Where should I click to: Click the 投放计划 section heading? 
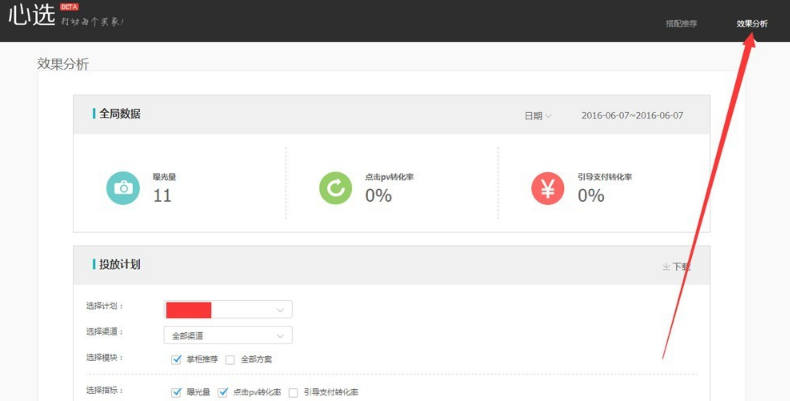pos(120,264)
